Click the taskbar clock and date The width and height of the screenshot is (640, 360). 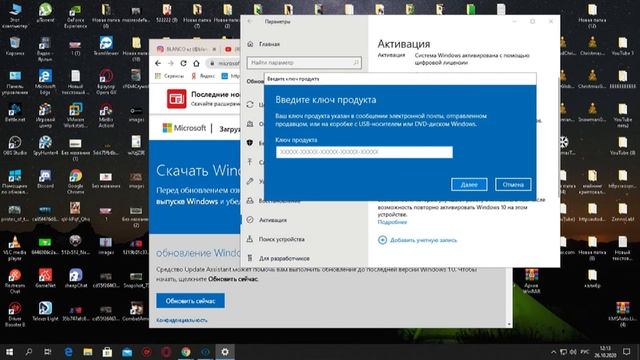[606, 352]
